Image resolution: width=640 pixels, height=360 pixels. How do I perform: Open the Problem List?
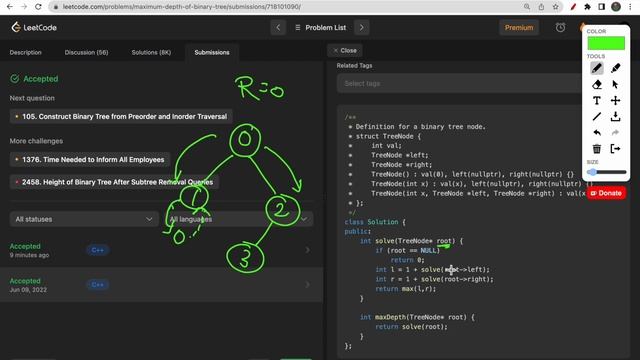click(x=320, y=27)
